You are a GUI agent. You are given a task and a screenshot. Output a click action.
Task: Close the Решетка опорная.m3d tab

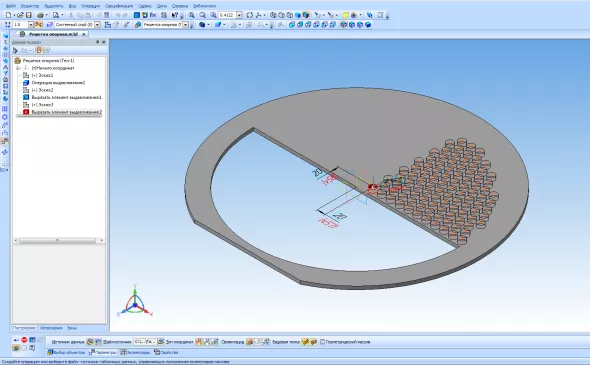84,34
